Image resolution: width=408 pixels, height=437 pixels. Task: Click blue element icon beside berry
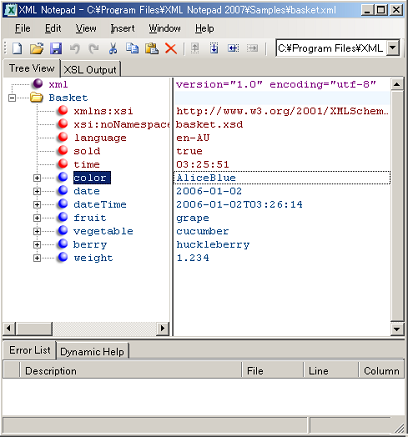pos(63,244)
